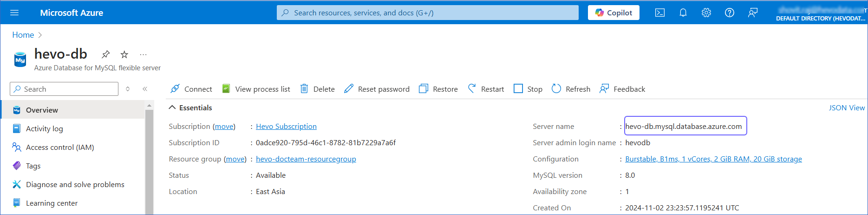The width and height of the screenshot is (868, 215).
Task: Open Access control (IAM)
Action: (73, 147)
